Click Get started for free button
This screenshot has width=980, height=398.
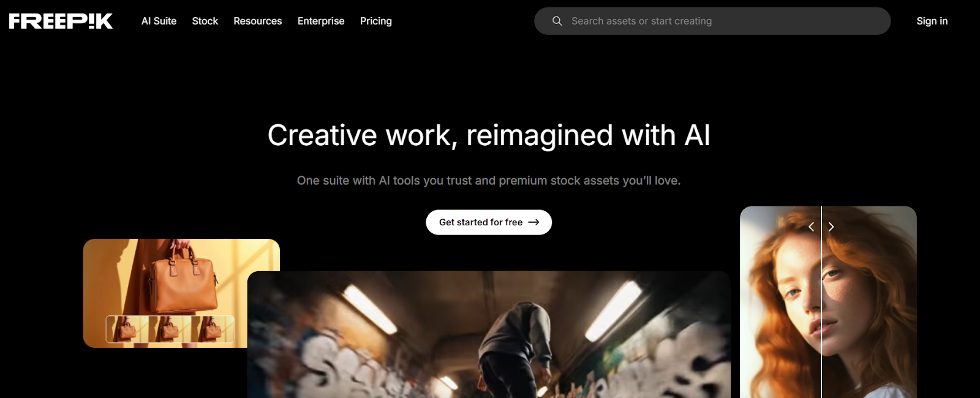[489, 222]
